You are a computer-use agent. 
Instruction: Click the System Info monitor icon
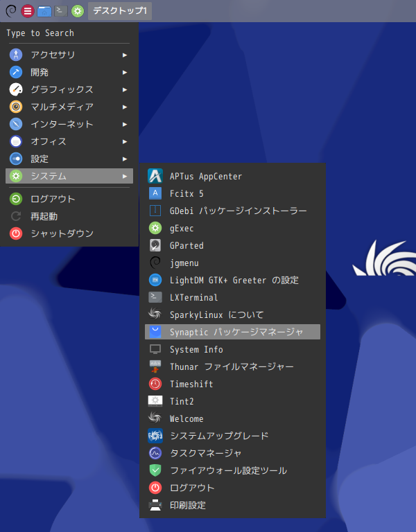pos(155,349)
